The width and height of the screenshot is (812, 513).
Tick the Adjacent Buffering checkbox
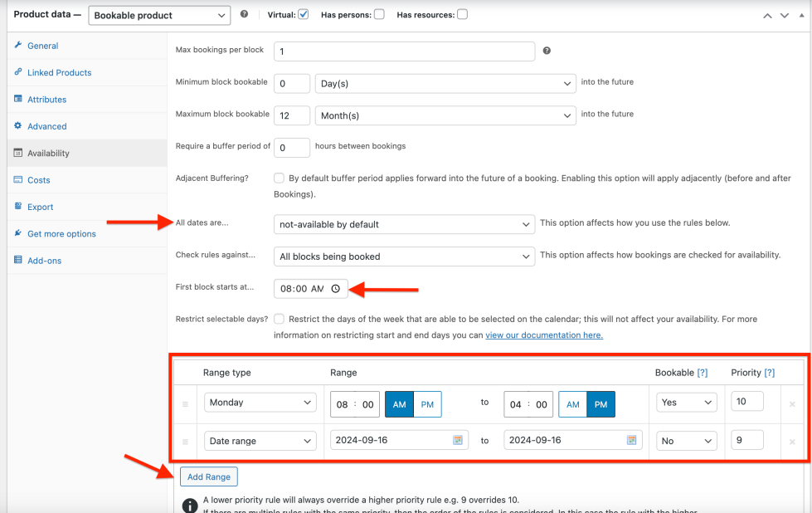[280, 178]
